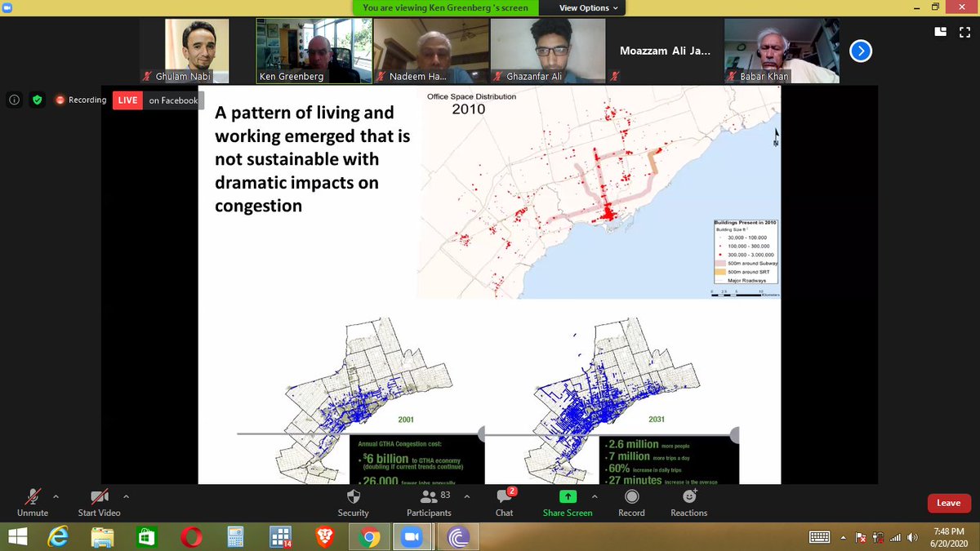Click the shared slide heading text
The width and height of the screenshot is (980, 551).
[x=313, y=159]
